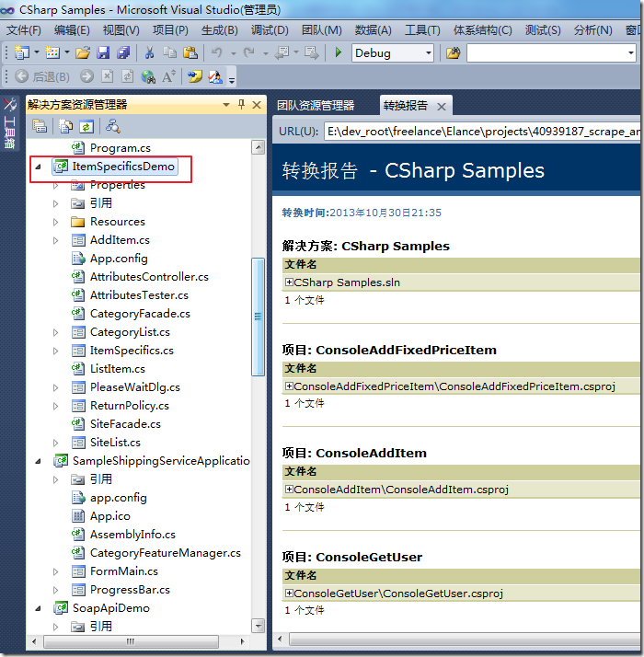Open the Toolbox side tab
Screen dimensions: 644x657
(x=9, y=123)
